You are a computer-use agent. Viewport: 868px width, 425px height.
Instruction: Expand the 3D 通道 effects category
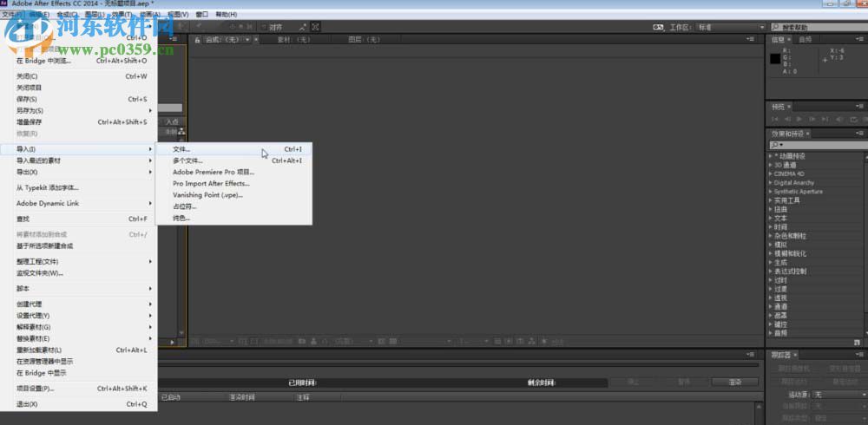pos(784,165)
